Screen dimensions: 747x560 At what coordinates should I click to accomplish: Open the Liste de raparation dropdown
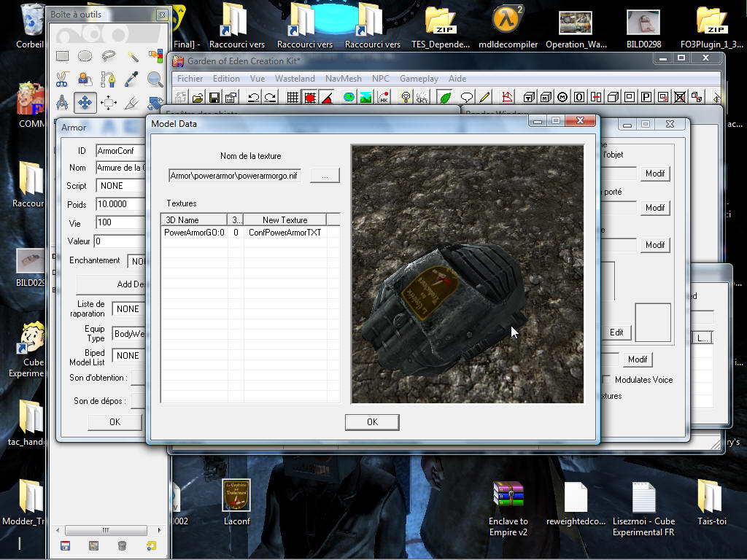click(x=128, y=309)
